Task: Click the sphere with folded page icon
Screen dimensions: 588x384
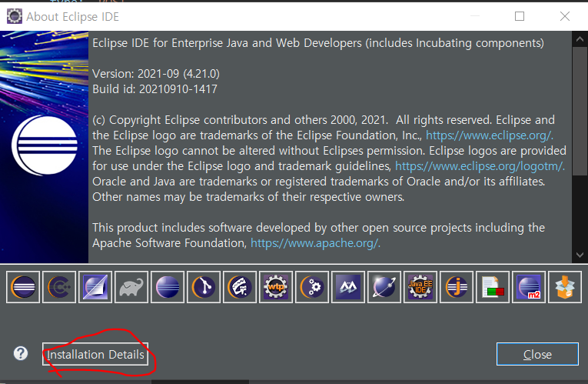Action: [x=95, y=287]
